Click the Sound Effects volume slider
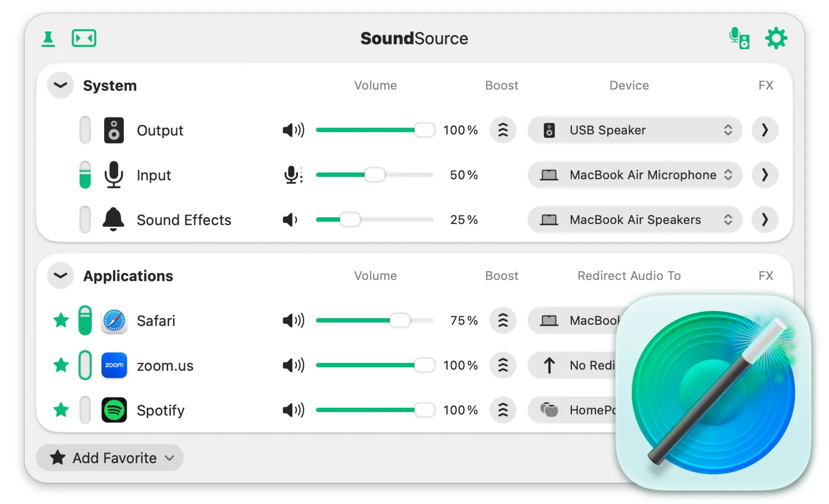Viewport: 829px width, 504px height. coord(375,220)
